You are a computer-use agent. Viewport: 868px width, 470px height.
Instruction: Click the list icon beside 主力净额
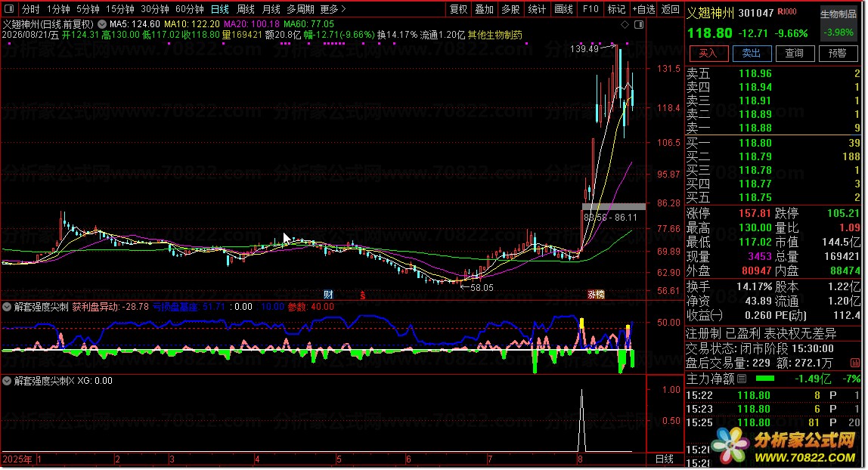(742, 379)
